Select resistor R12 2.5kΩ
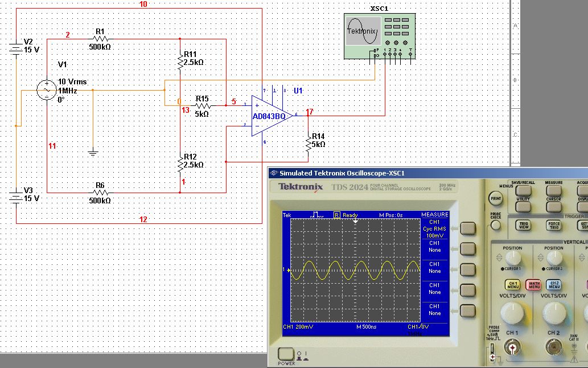This screenshot has height=368, width=588. [x=180, y=164]
